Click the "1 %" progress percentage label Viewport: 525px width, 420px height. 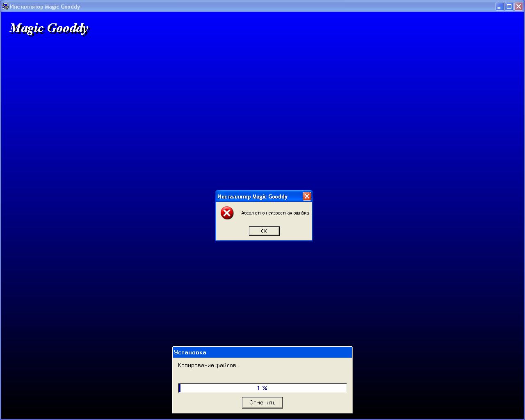tap(262, 388)
